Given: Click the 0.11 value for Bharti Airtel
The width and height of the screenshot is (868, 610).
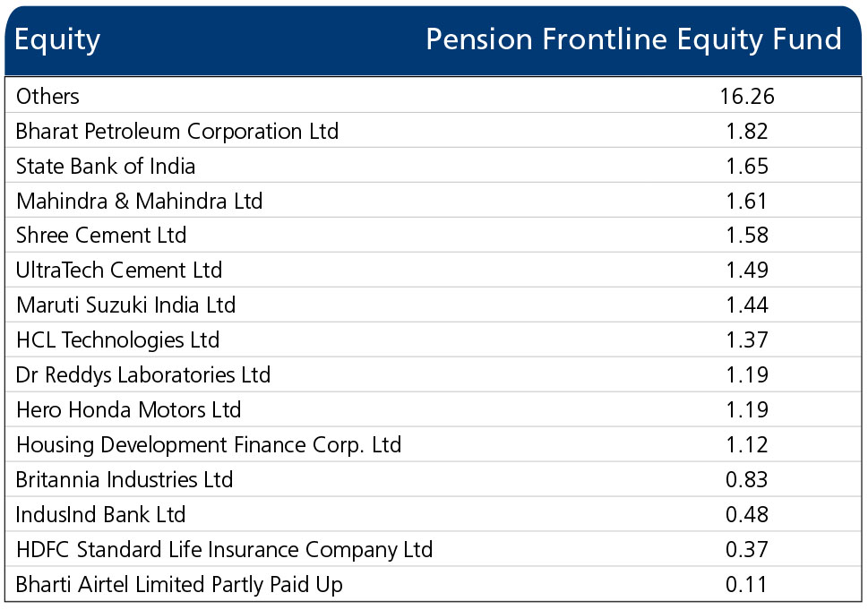Looking at the screenshot, I should [x=747, y=584].
